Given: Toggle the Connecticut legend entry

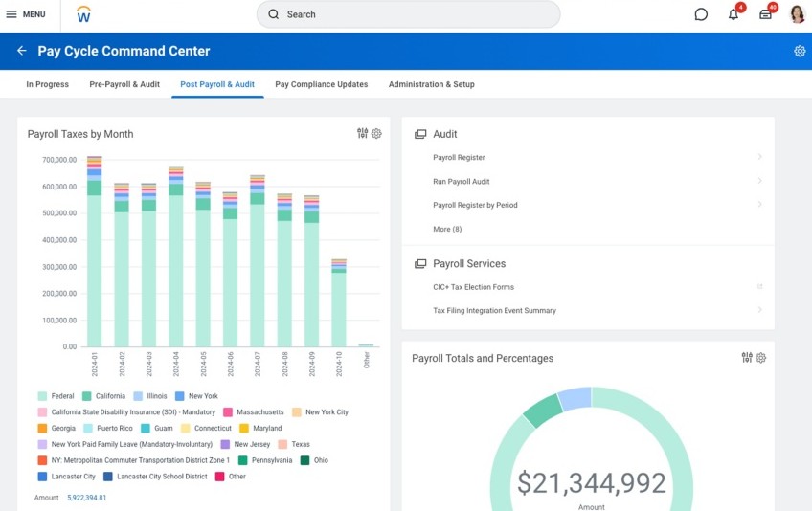Looking at the screenshot, I should click(x=206, y=428).
